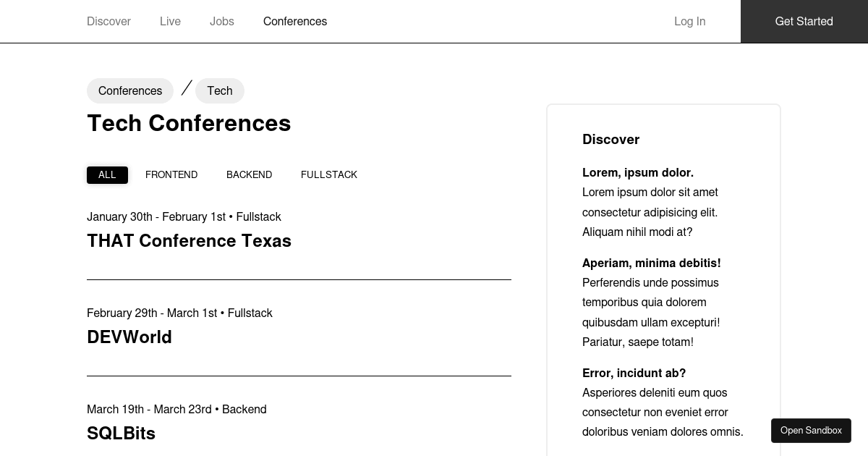868x456 pixels.
Task: Open Discover in the top navigation
Action: tap(109, 21)
